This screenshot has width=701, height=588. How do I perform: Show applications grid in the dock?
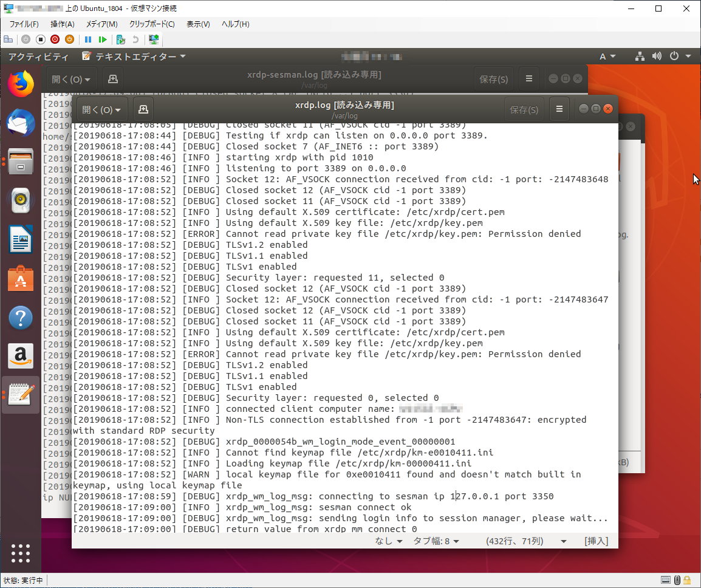pyautogui.click(x=21, y=553)
